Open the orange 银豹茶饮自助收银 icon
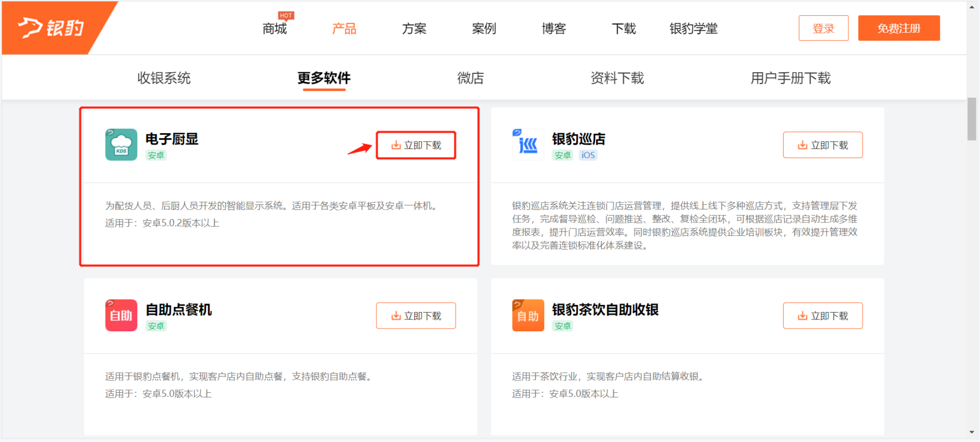The image size is (980, 442). (528, 315)
